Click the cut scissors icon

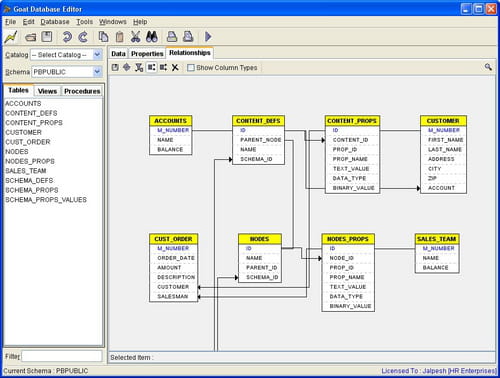tap(135, 37)
